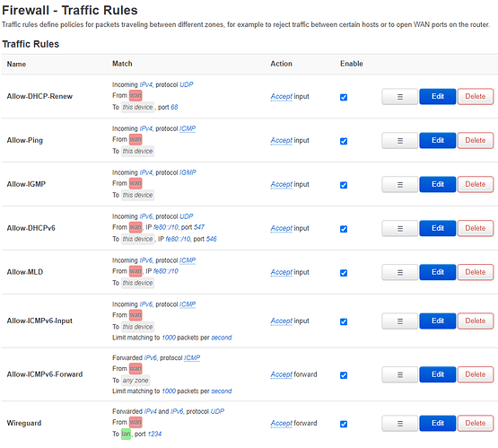Click the reorder handle for Allow-ICMPv6-Forward rule
Image resolution: width=498 pixels, height=448 pixels.
pos(399,374)
